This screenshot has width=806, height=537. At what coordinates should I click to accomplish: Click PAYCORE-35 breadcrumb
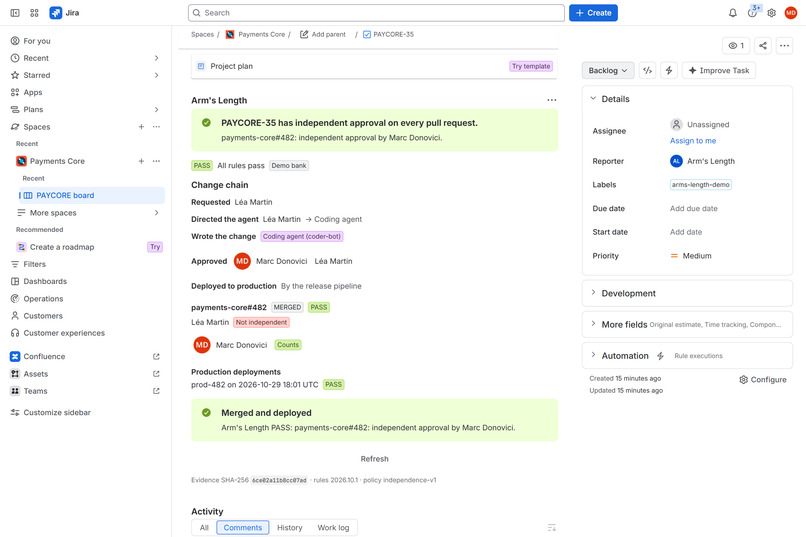pos(388,34)
